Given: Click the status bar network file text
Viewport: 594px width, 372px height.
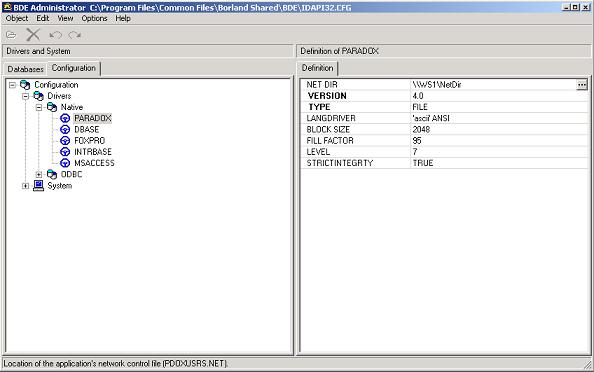Looking at the screenshot, I should coord(116,364).
